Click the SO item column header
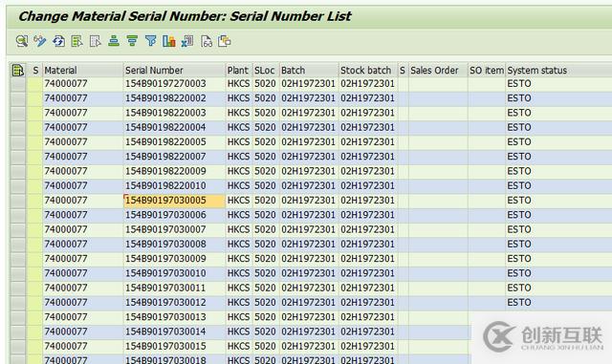 (x=487, y=71)
